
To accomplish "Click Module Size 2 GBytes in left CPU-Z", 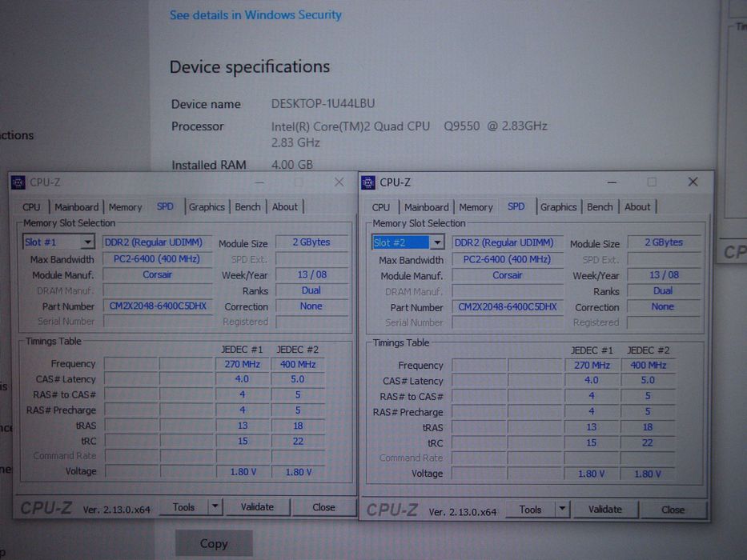I will (x=311, y=242).
